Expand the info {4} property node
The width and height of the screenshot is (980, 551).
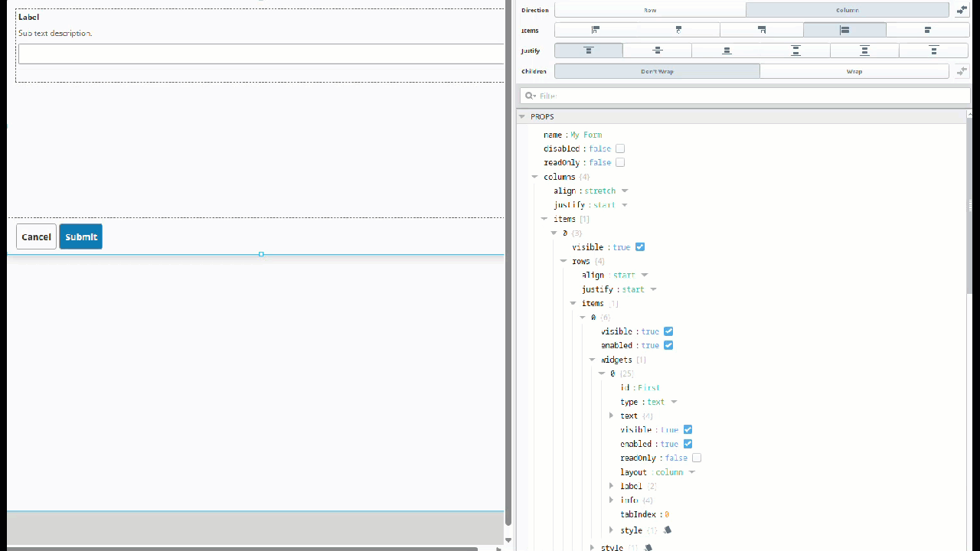pos(611,500)
